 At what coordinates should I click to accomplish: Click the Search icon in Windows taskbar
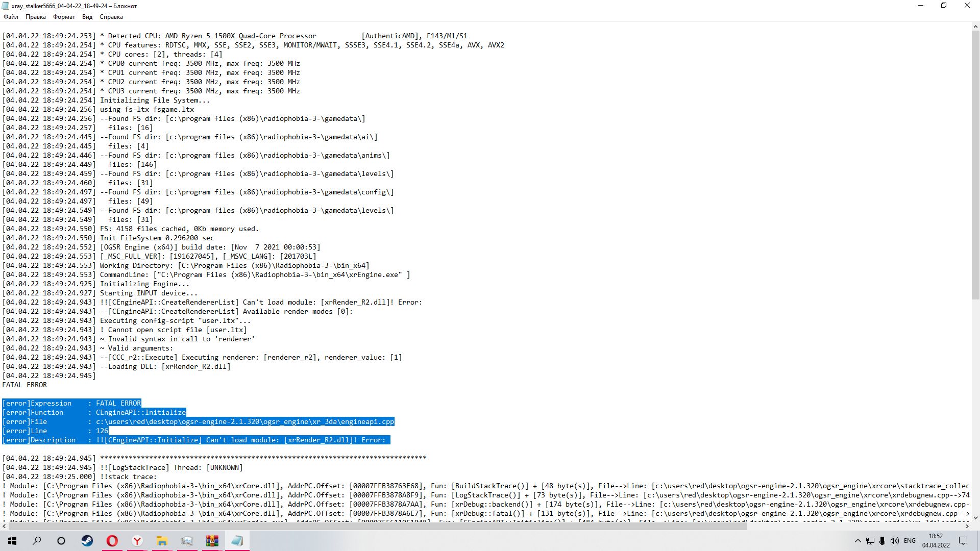point(36,540)
